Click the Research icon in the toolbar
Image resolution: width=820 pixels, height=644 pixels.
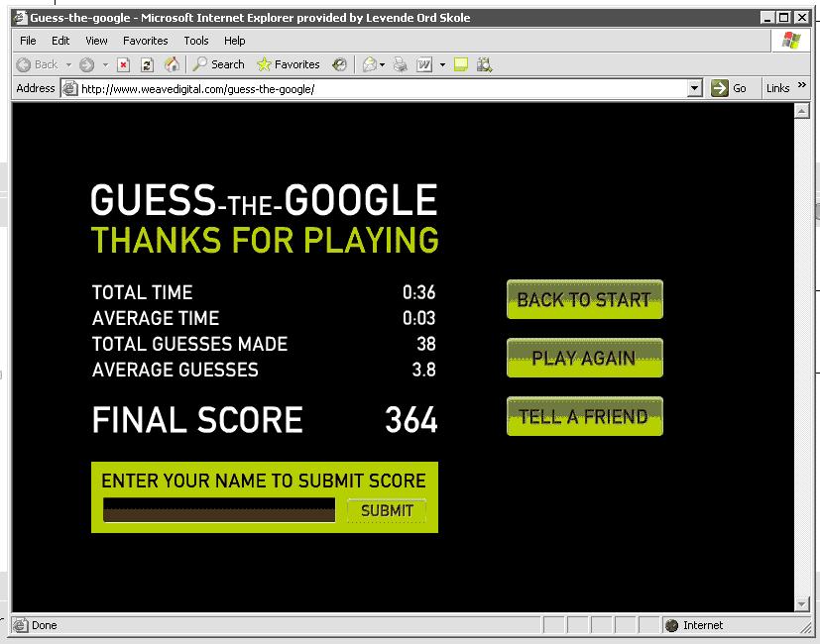pyautogui.click(x=484, y=64)
